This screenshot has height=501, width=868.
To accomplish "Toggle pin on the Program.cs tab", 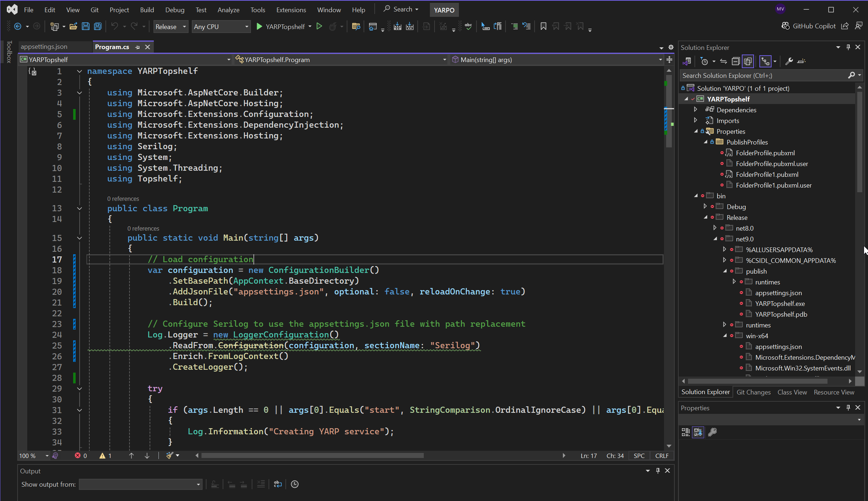I will (x=137, y=47).
